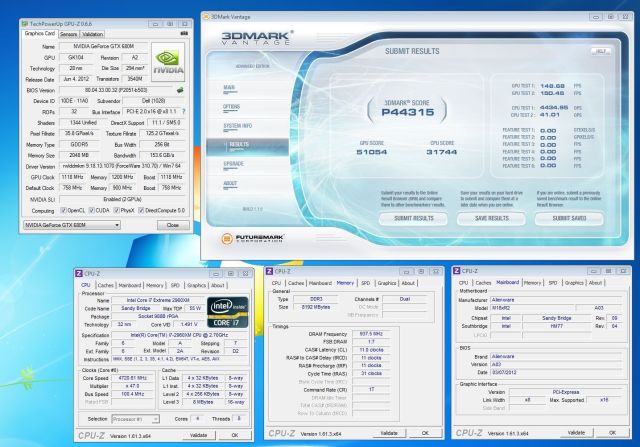Toggle the PhysX checkbox in GPU-Z
Screen dimensions: 640x447
click(x=116, y=210)
